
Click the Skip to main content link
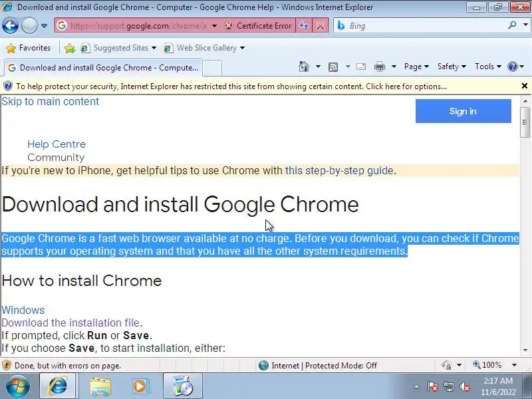click(51, 102)
